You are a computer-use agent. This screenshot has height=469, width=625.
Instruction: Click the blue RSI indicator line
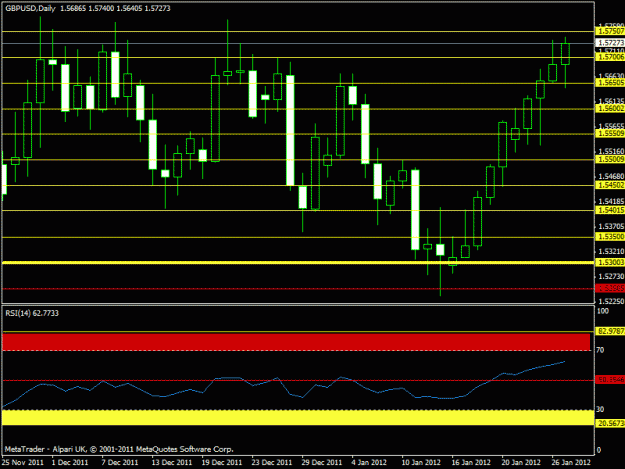(283, 385)
